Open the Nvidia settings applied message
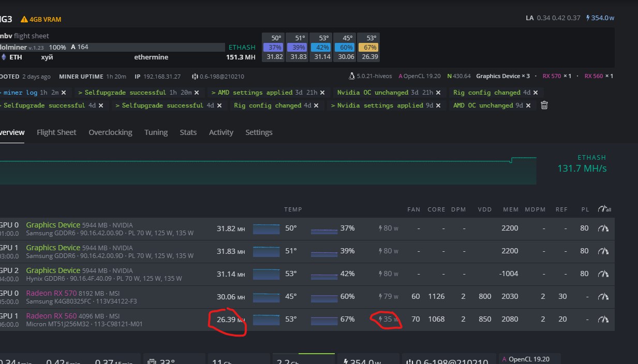This screenshot has width=638, height=364. coord(380,105)
